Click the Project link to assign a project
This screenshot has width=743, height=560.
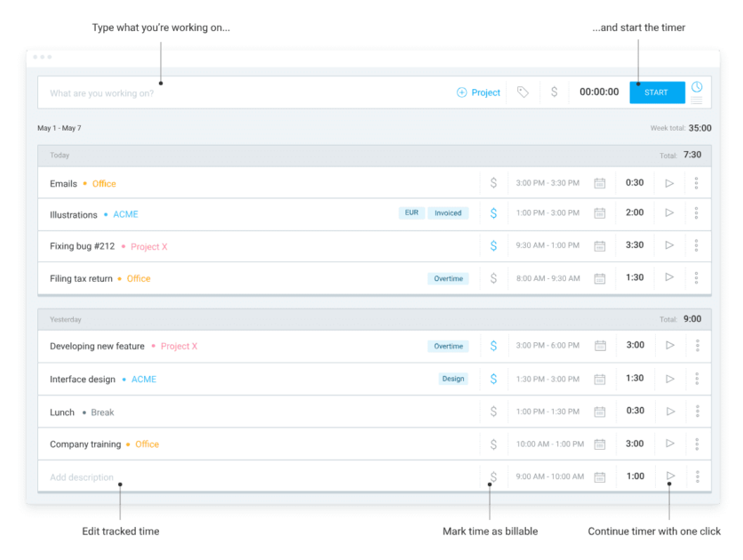point(478,92)
